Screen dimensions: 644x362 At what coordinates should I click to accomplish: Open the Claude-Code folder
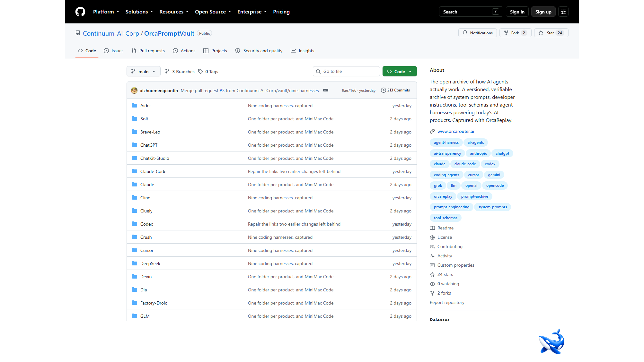click(153, 172)
